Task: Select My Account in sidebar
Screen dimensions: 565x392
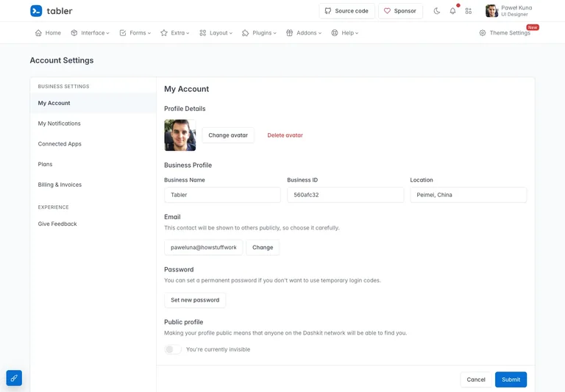Action: (x=93, y=103)
